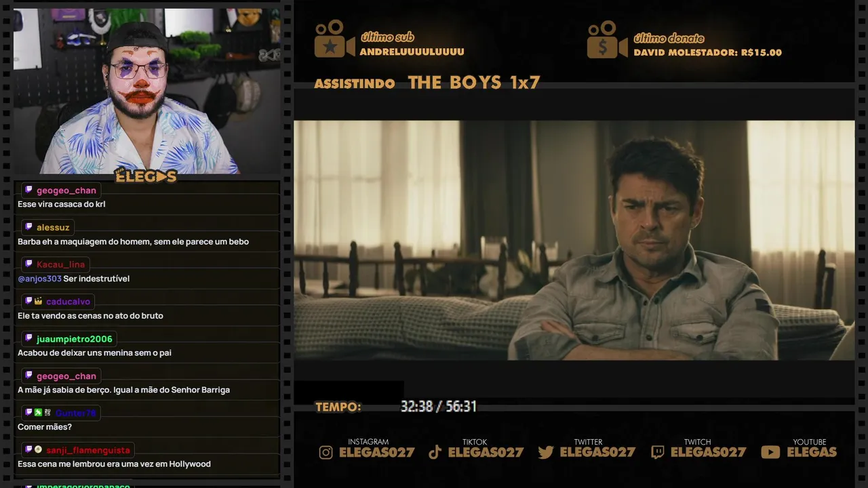Open the ELEGAS YouTube channel name
This screenshot has height=488, width=868.
tap(812, 452)
